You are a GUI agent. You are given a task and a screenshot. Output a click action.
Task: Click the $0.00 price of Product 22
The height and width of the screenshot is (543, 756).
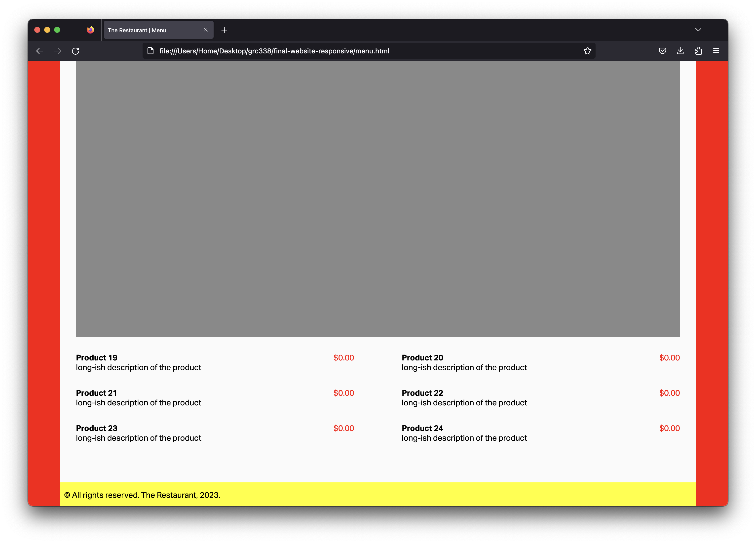click(x=669, y=393)
